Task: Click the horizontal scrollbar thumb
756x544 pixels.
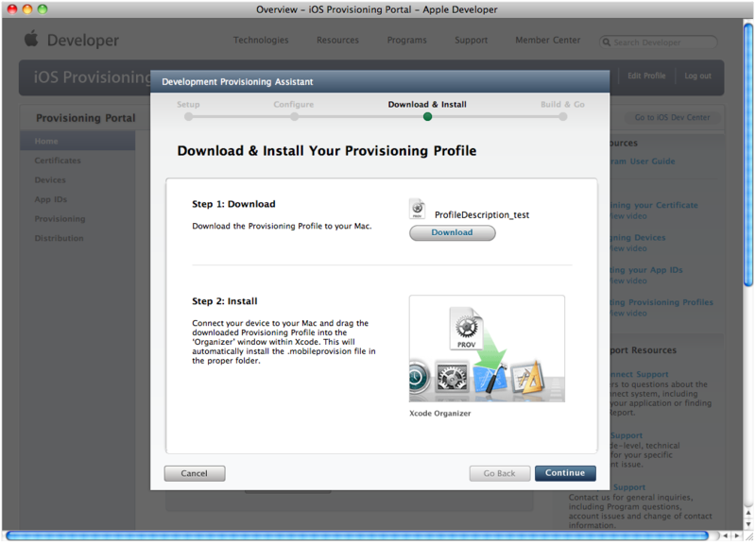Action: (x=357, y=535)
